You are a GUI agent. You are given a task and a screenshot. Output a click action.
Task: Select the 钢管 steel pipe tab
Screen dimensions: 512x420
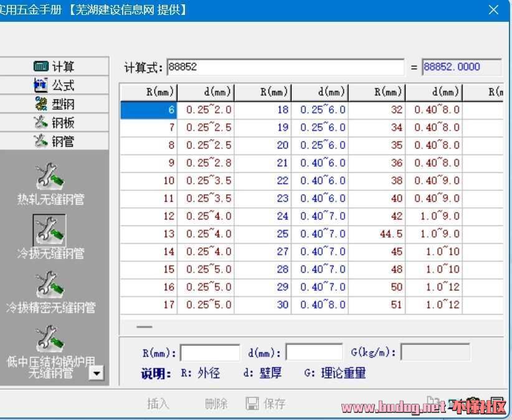point(54,141)
